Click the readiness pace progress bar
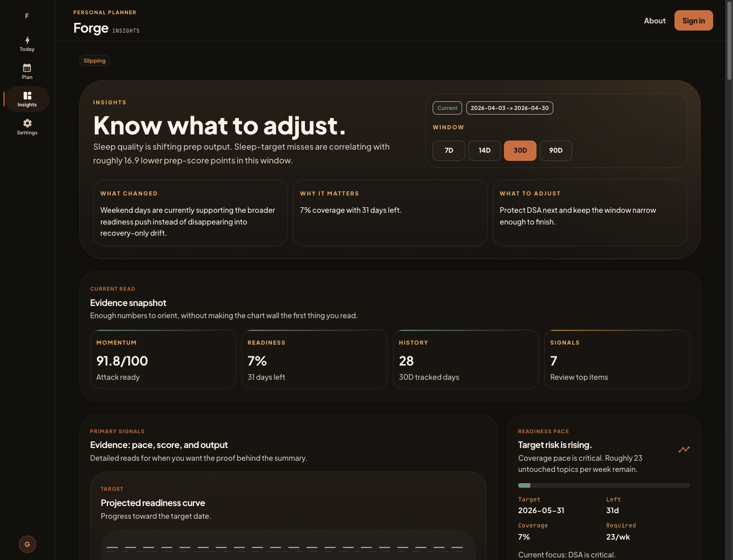Screen dimensions: 733x560 click(604, 486)
